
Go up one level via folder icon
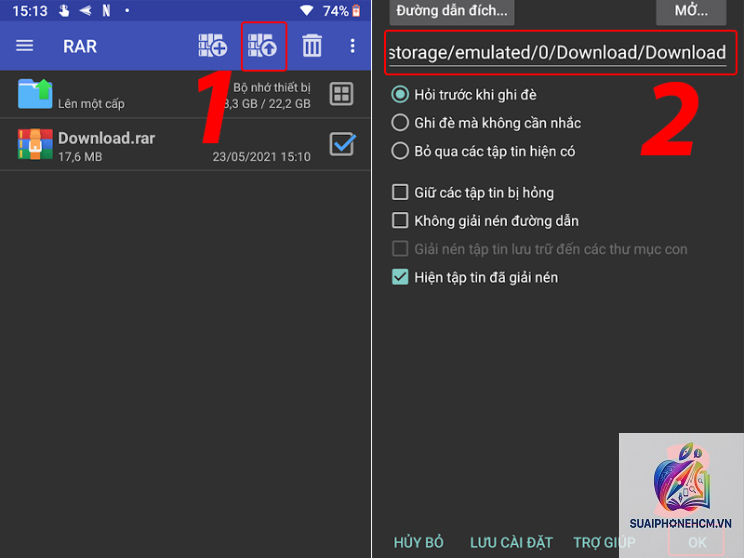(35, 93)
